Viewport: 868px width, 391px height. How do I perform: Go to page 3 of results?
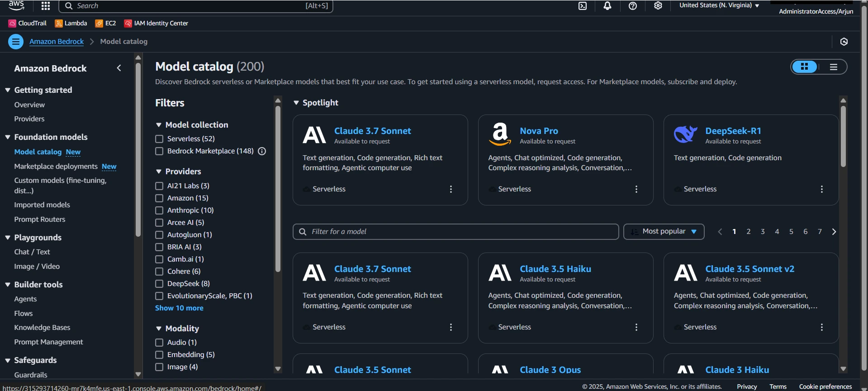(x=763, y=232)
